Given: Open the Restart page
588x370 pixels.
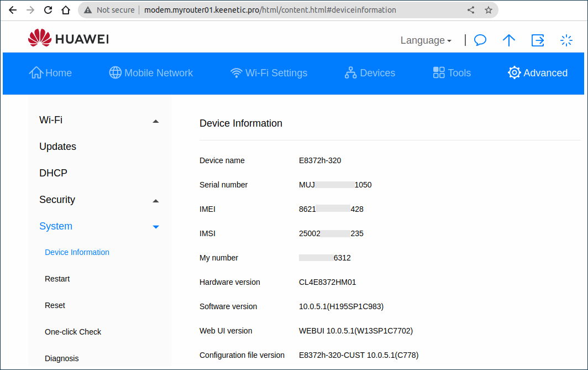Looking at the screenshot, I should pos(57,279).
